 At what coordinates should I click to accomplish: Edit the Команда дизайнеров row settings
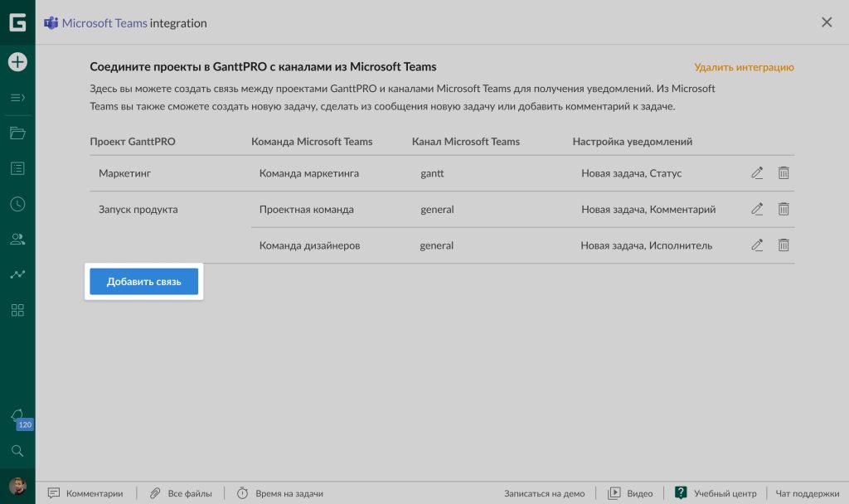[x=757, y=245]
